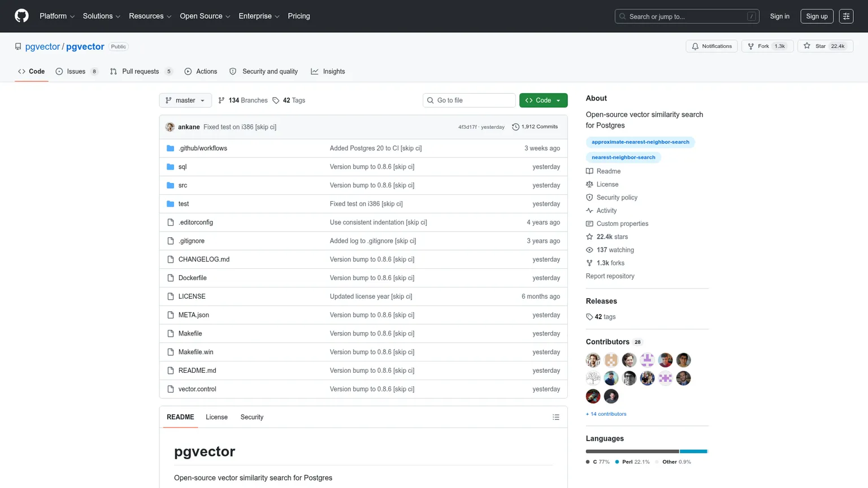View the 42 Tags link next to branches
Image resolution: width=868 pixels, height=488 pixels.
pyautogui.click(x=289, y=101)
